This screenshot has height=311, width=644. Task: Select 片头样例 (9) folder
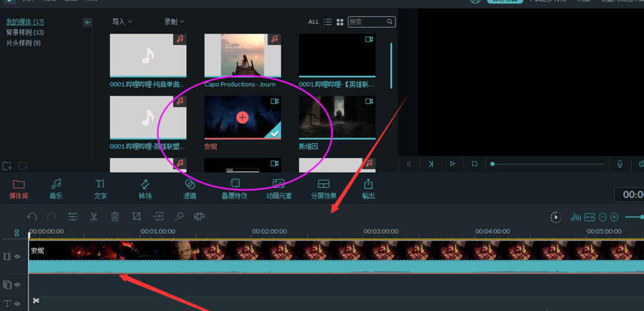point(23,43)
